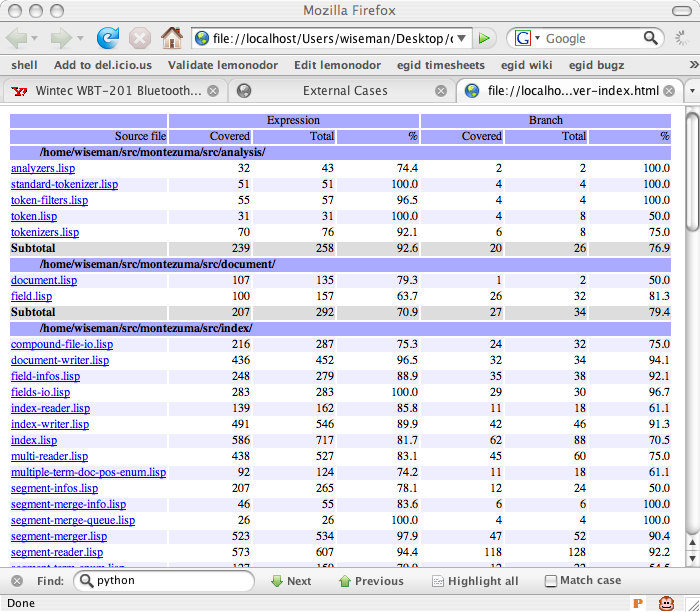Open the search engine Google dropdown
Screen dimensions: 700x612
[538, 38]
